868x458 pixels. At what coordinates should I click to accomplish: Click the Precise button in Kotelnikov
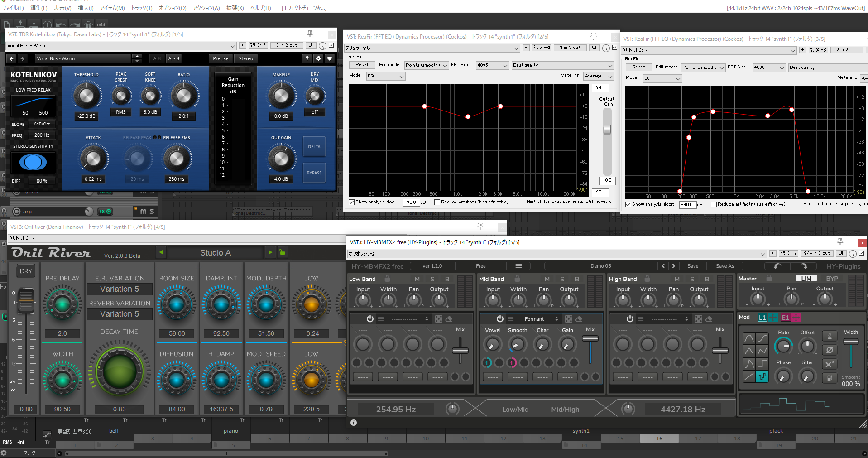tap(221, 58)
